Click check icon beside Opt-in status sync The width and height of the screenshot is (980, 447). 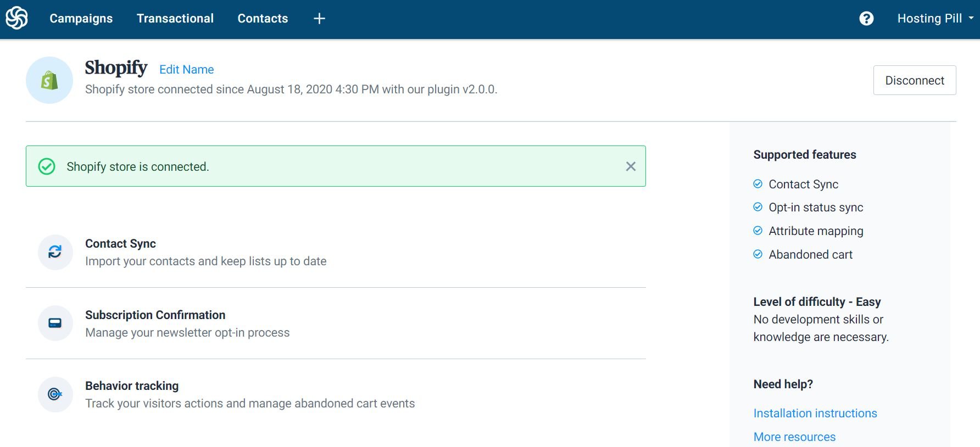pos(758,207)
